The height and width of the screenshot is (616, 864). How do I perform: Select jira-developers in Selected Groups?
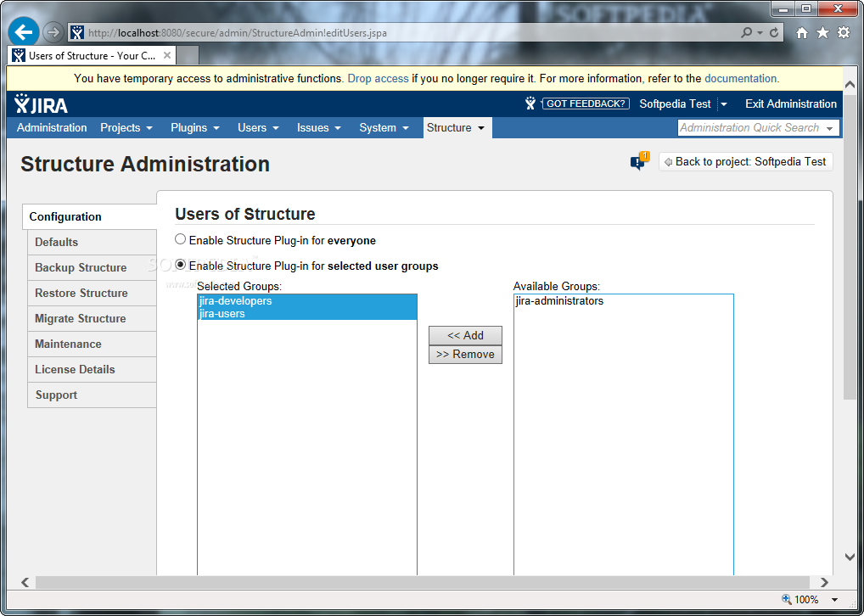[307, 301]
